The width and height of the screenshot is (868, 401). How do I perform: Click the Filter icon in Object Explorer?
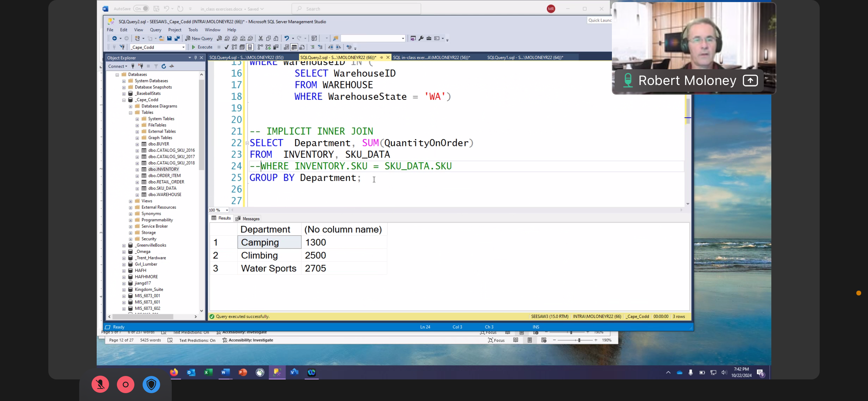(156, 66)
